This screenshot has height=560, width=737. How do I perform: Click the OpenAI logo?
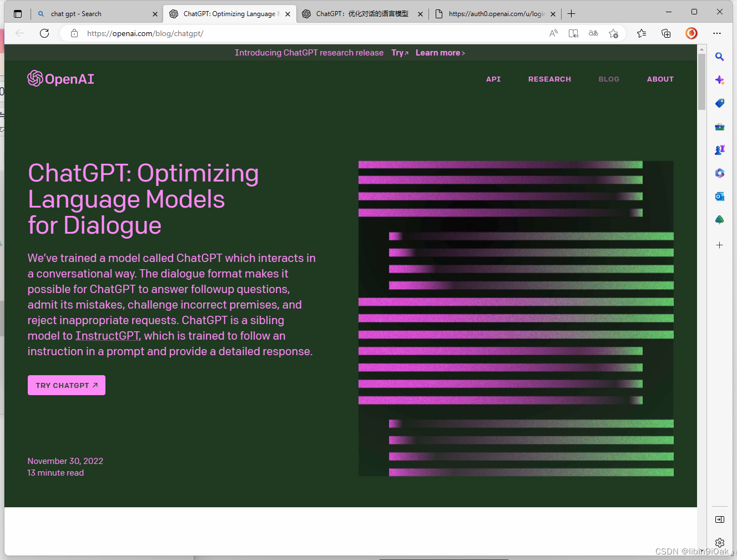pos(61,79)
